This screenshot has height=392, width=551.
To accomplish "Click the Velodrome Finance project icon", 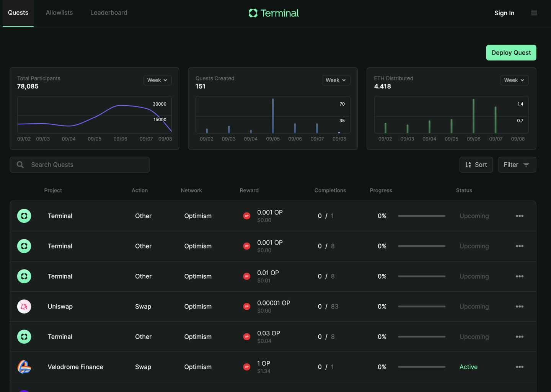I will [24, 367].
